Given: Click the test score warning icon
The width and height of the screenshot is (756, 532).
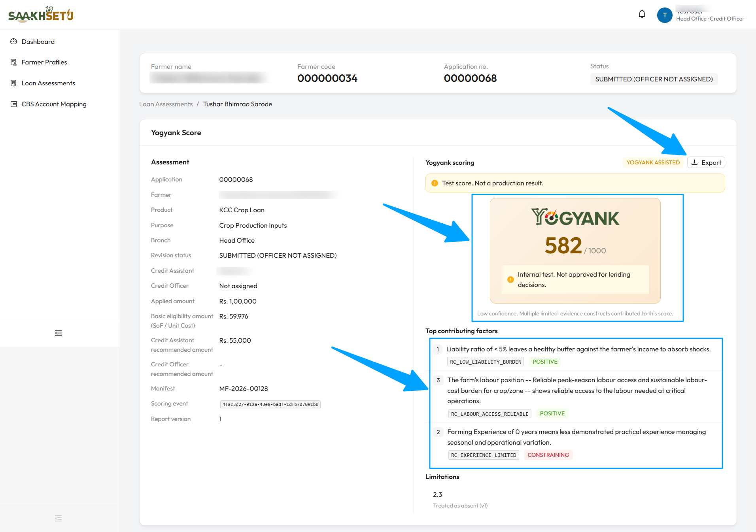Looking at the screenshot, I should [x=435, y=183].
